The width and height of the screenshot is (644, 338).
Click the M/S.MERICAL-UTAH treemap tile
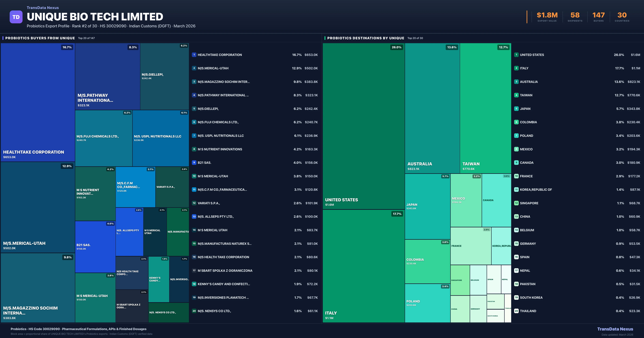tap(38, 207)
